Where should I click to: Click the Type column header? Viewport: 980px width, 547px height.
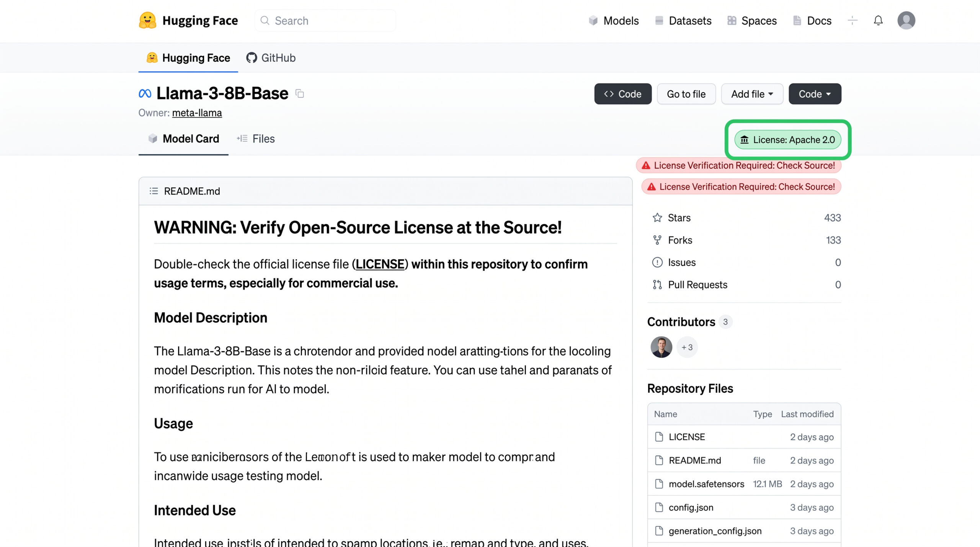coord(763,414)
